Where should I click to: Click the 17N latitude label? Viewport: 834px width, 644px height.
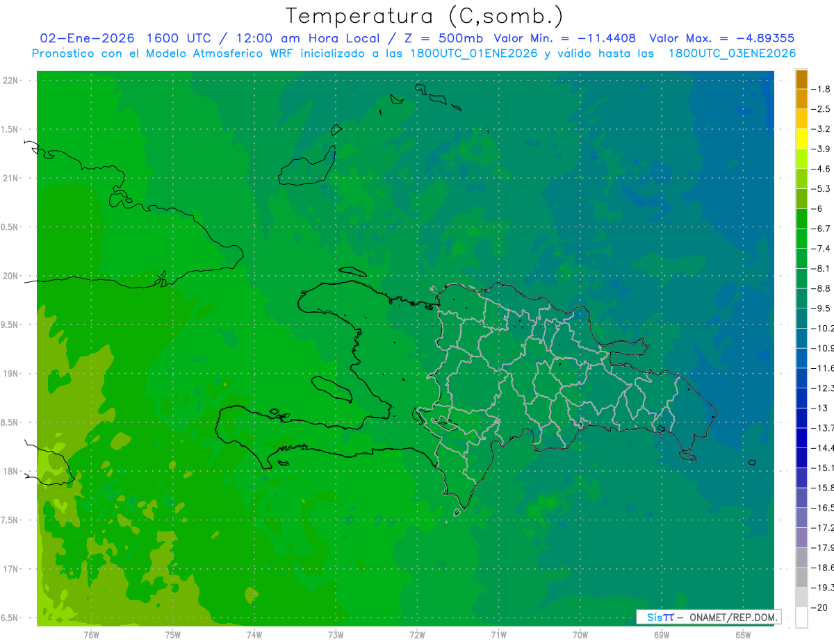click(10, 569)
